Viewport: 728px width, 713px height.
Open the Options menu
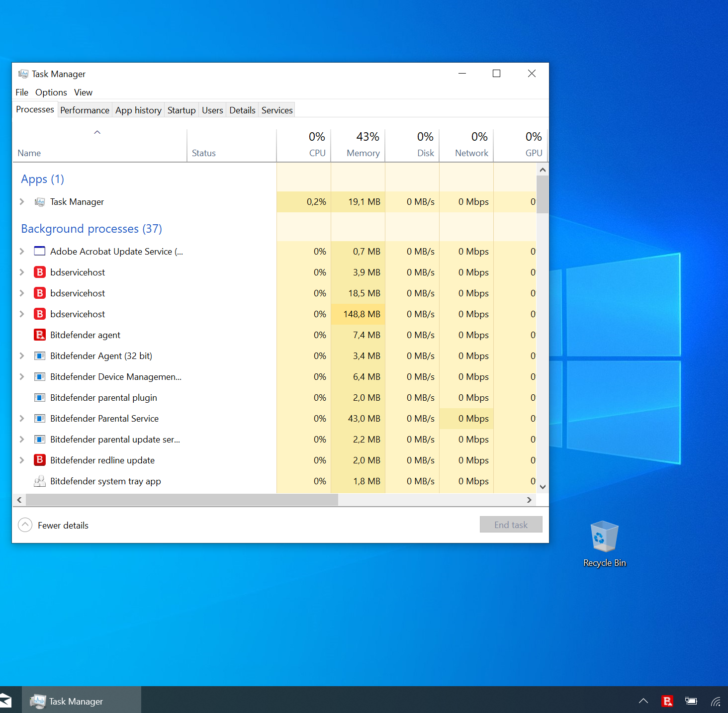point(51,92)
